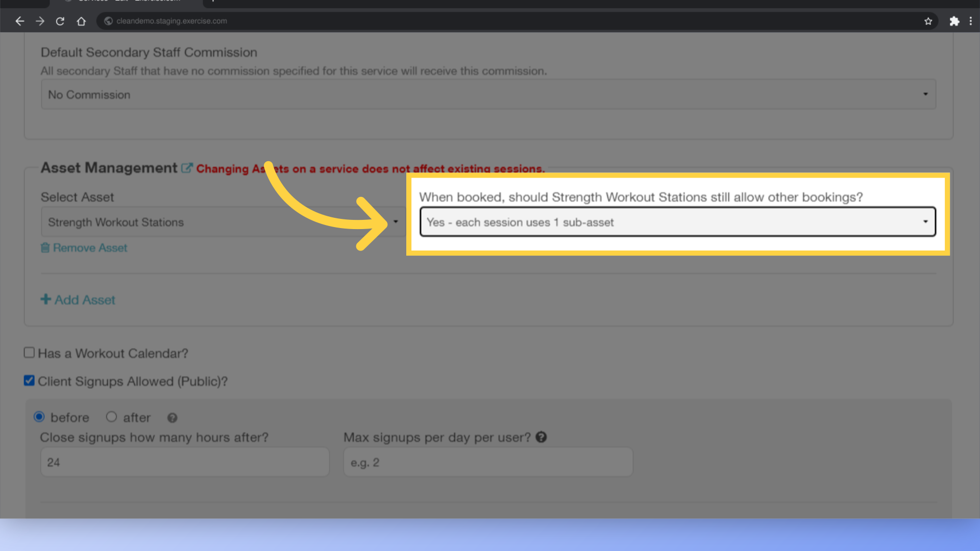Click the Close signups hours input field
This screenshot has height=551, width=980.
184,463
